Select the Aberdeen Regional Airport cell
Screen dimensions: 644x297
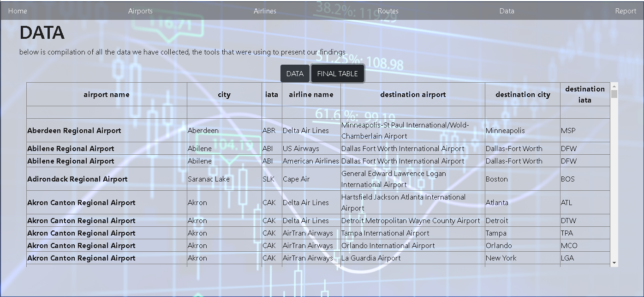pyautogui.click(x=107, y=130)
